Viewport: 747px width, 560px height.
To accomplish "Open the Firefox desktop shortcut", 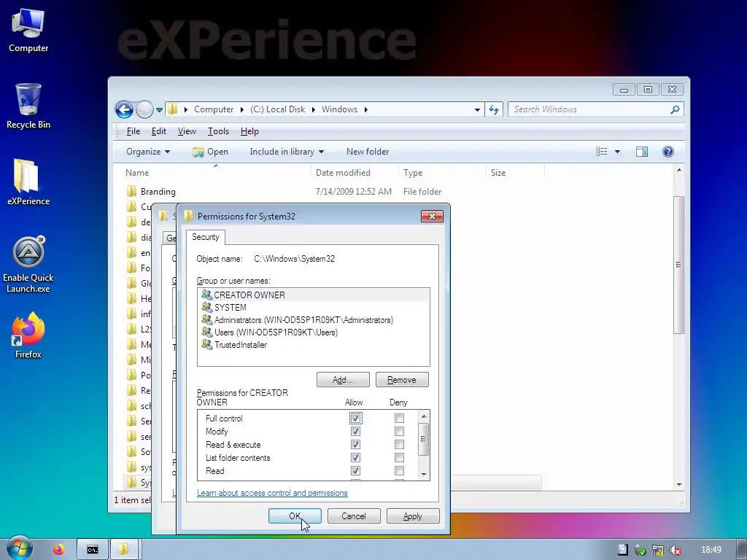I will 28,335.
